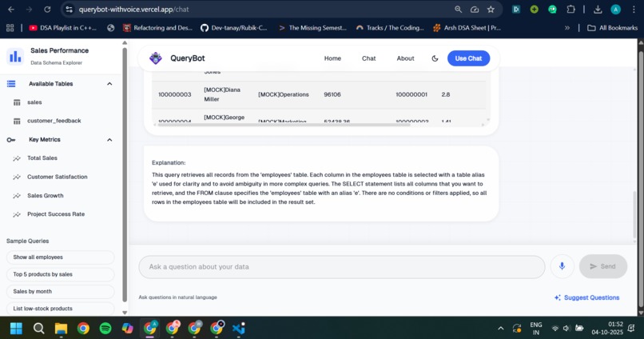This screenshot has height=339, width=644.
Task: Select the 'Sales by month' sample query
Action: pos(61,291)
